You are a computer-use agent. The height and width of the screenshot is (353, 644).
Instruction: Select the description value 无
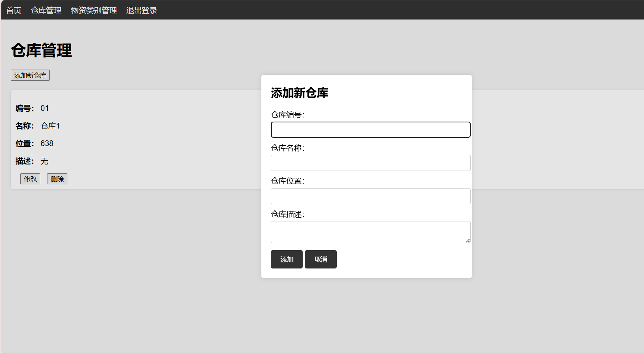coord(44,161)
